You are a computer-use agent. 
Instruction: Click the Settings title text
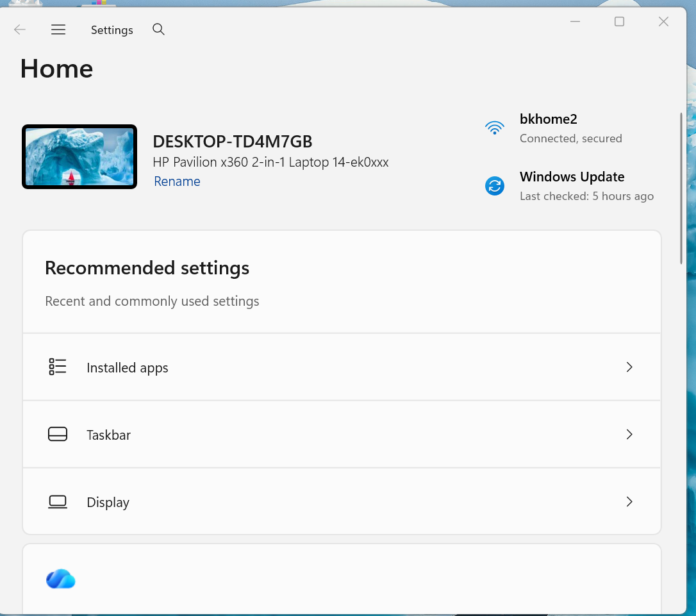[x=112, y=29]
